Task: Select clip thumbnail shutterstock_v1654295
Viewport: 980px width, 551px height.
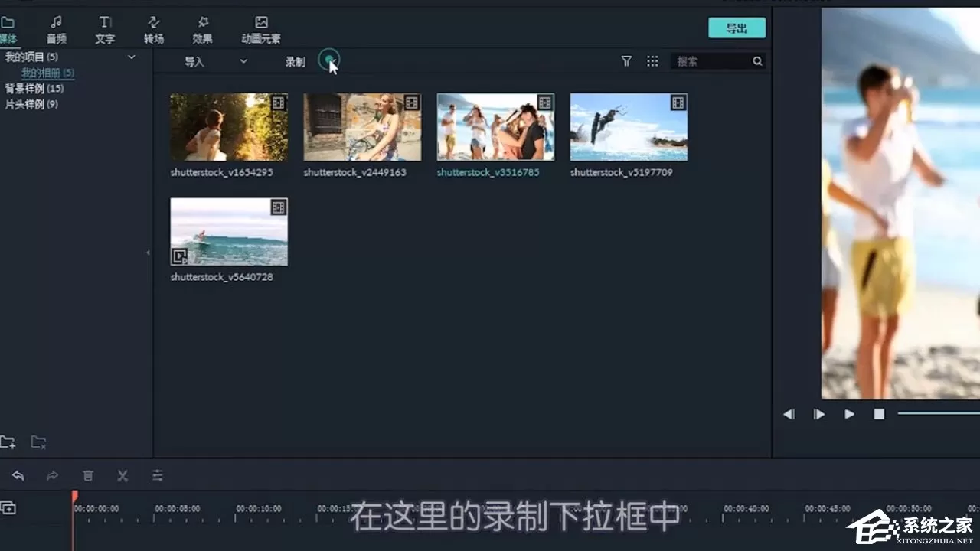Action: 229,127
